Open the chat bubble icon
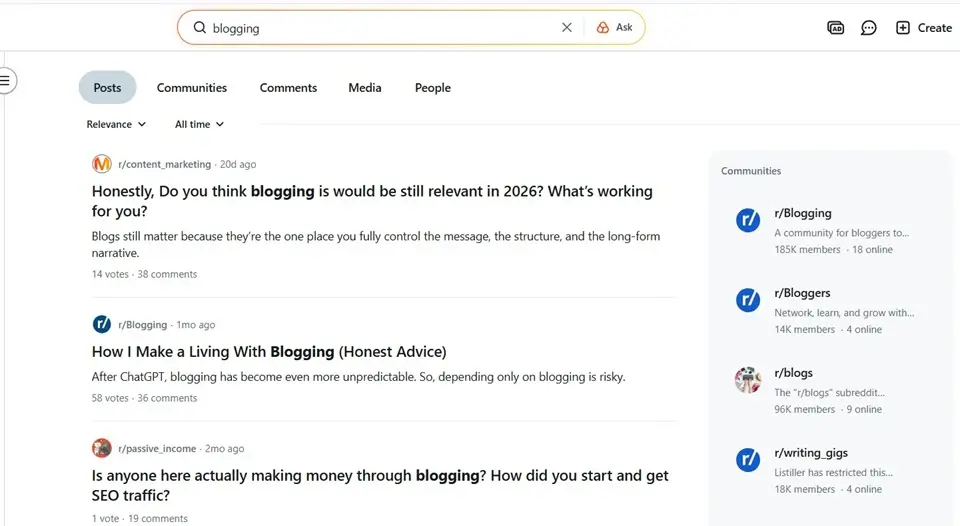This screenshot has width=960, height=526. [x=869, y=28]
